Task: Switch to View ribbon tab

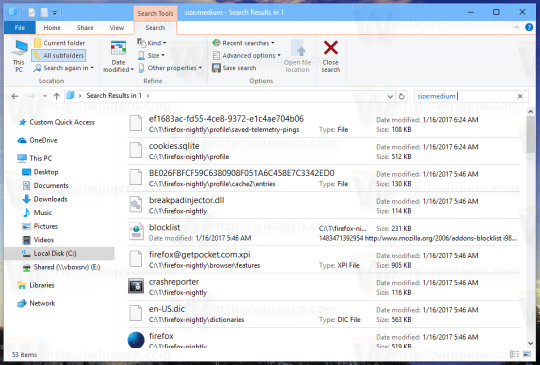Action: point(117,28)
